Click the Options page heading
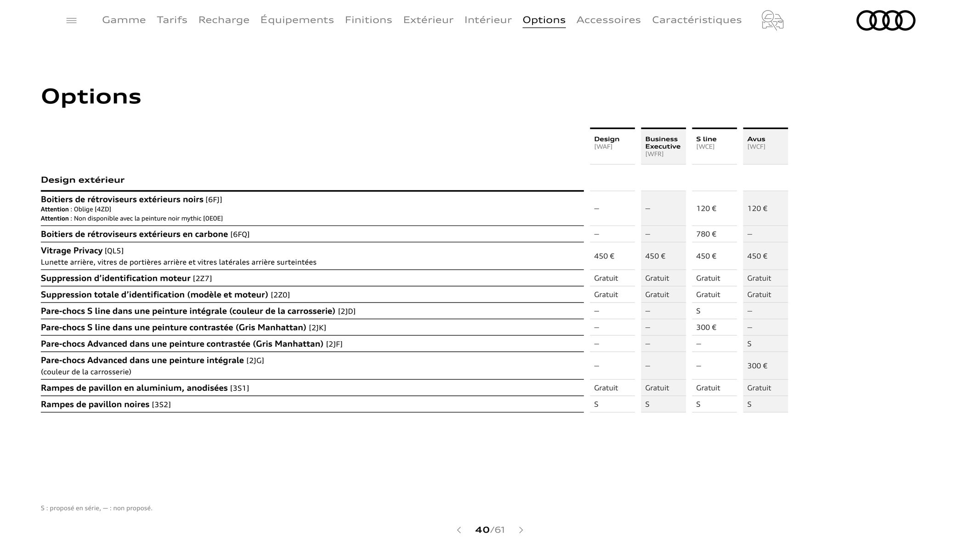This screenshot has width=980, height=551. [x=91, y=97]
